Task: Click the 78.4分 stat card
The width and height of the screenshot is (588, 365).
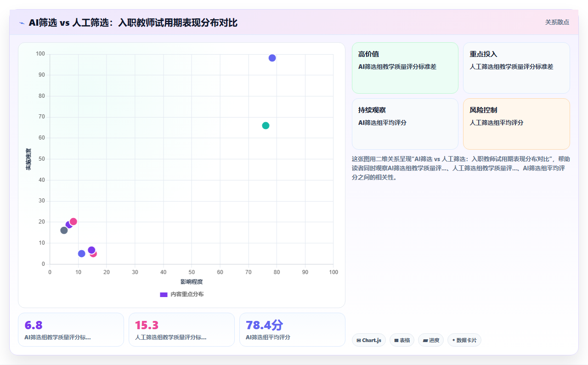Action: tap(292, 330)
